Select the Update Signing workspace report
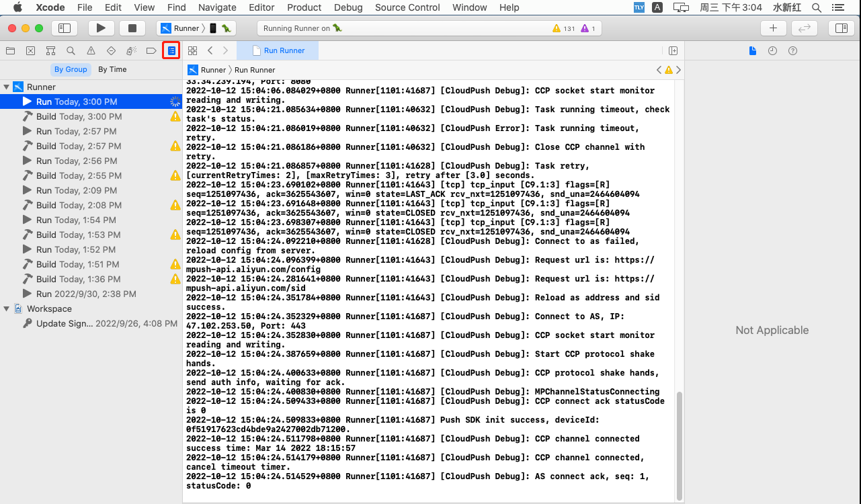The height and width of the screenshot is (504, 861). (91, 323)
